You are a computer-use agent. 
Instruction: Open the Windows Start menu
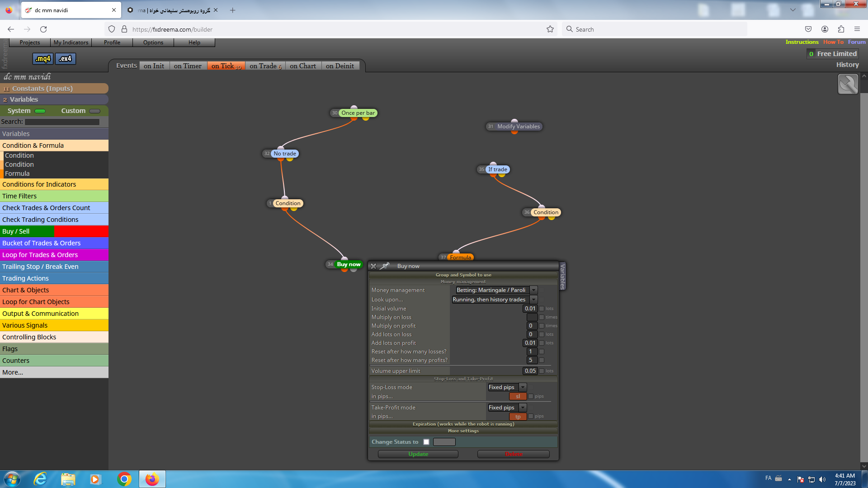click(x=12, y=479)
